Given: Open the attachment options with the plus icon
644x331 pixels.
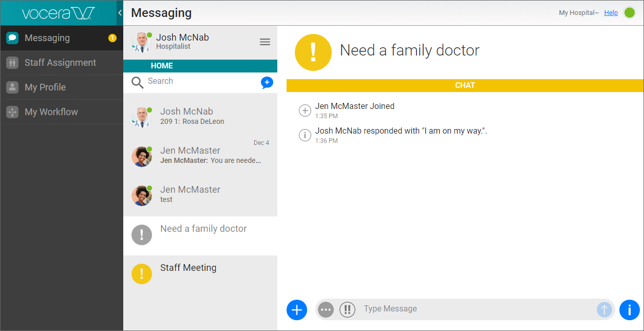Looking at the screenshot, I should click(x=296, y=309).
